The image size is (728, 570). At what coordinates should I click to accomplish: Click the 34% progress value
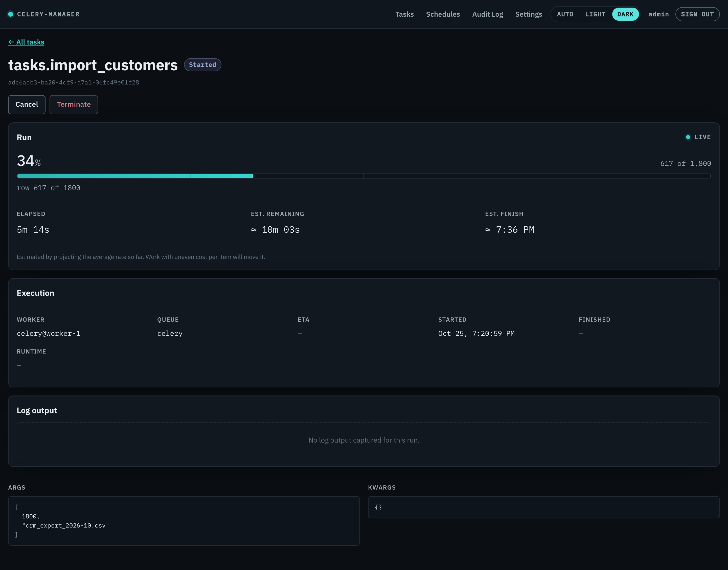pos(29,161)
